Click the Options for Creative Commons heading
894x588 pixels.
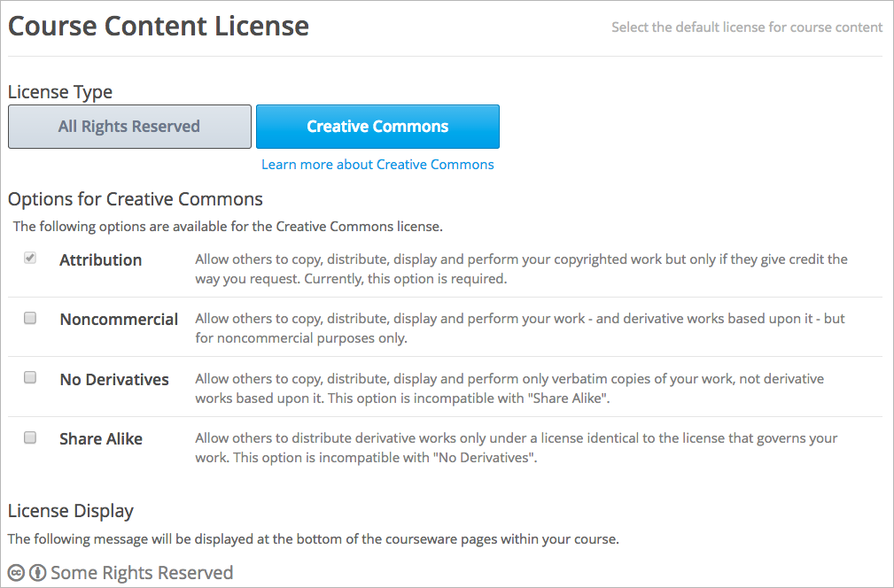click(136, 198)
